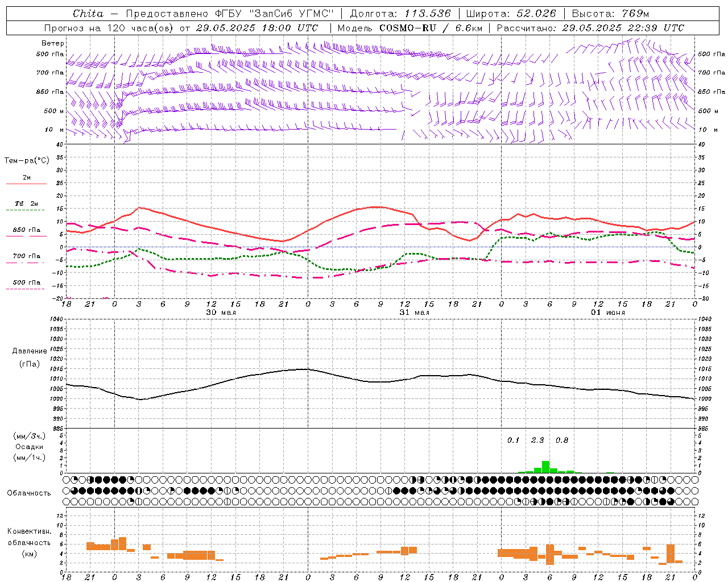Image resolution: width=728 pixels, height=582 pixels.
Task: Click the "01 июня" date label
Action: click(607, 313)
